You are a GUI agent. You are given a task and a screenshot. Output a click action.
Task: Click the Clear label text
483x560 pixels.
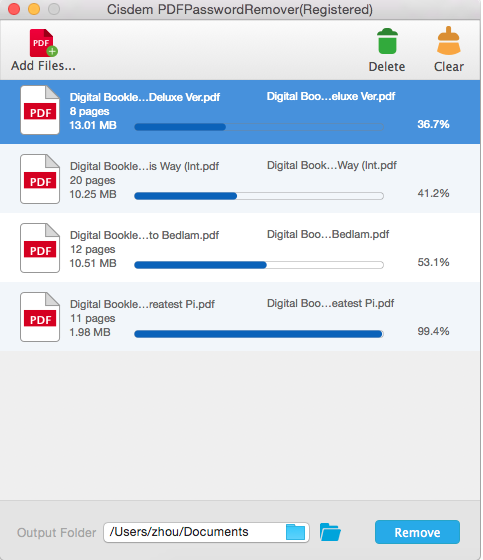point(449,66)
